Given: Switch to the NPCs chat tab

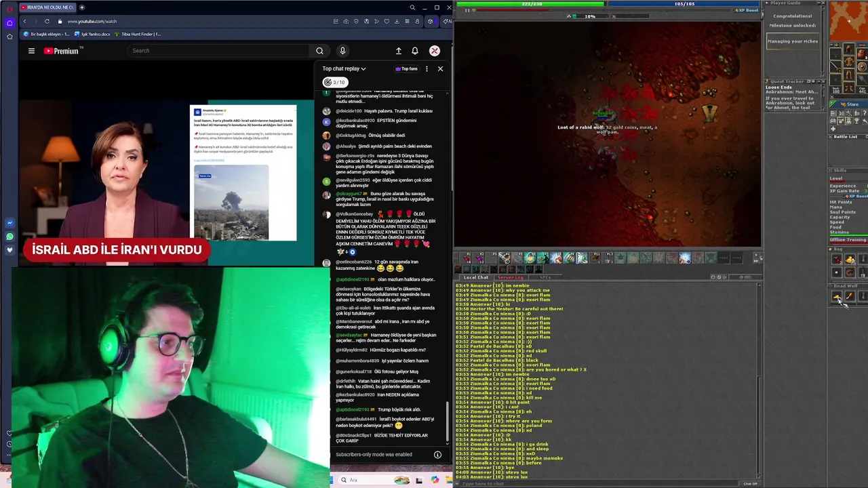Looking at the screenshot, I should pyautogui.click(x=545, y=277).
